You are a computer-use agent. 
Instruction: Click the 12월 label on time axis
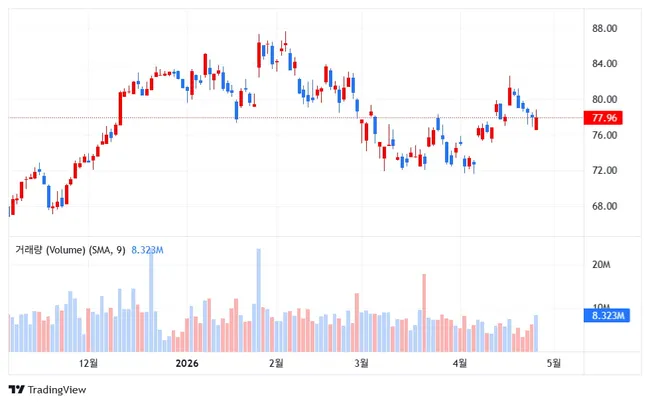click(x=88, y=363)
